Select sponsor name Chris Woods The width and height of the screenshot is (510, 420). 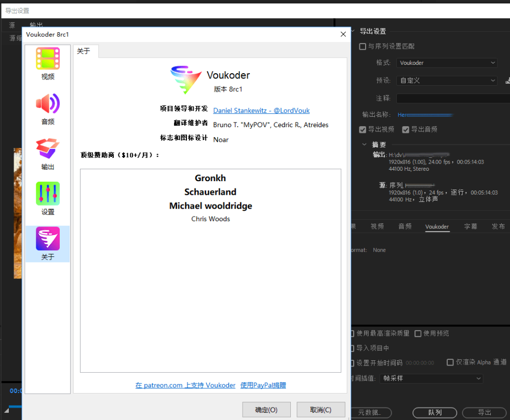(x=210, y=219)
